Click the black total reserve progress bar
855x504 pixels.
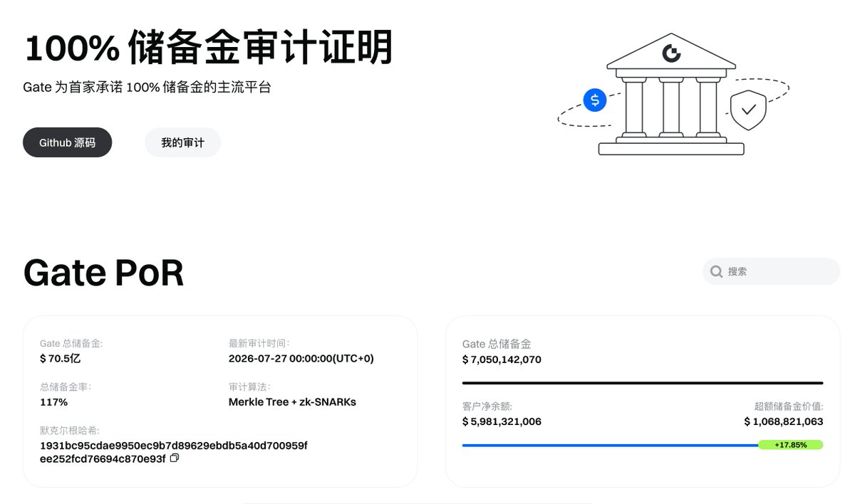click(643, 383)
